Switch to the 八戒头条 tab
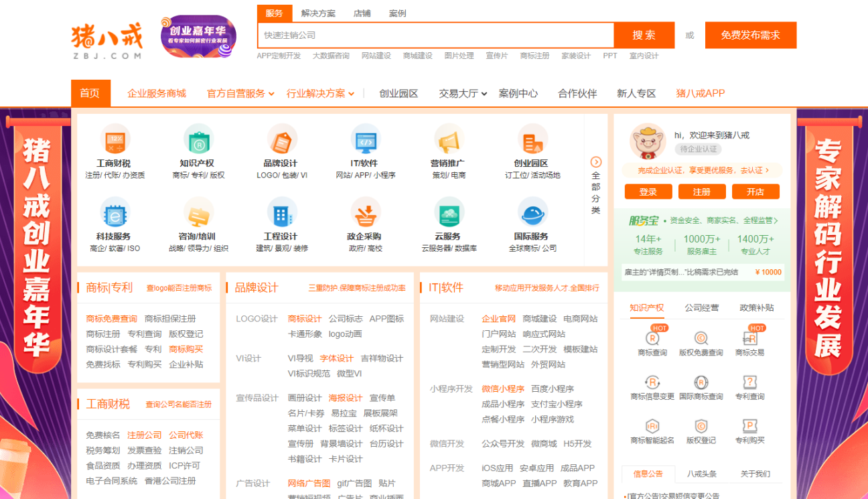The width and height of the screenshot is (868, 499). [702, 474]
